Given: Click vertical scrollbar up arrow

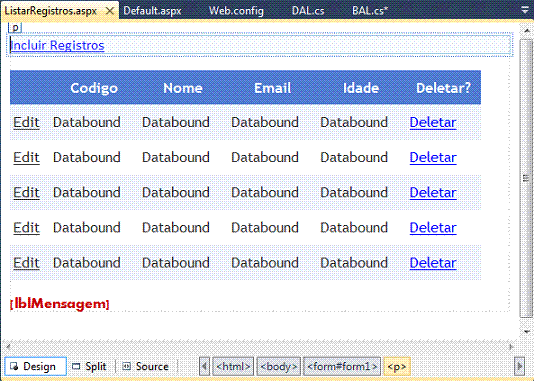Looking at the screenshot, I should (x=527, y=31).
